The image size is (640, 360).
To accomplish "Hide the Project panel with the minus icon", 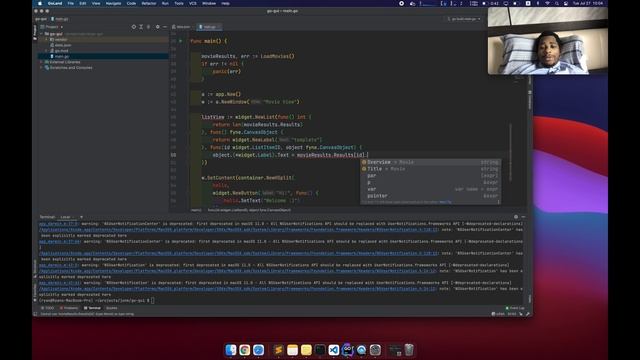I will point(165,27).
